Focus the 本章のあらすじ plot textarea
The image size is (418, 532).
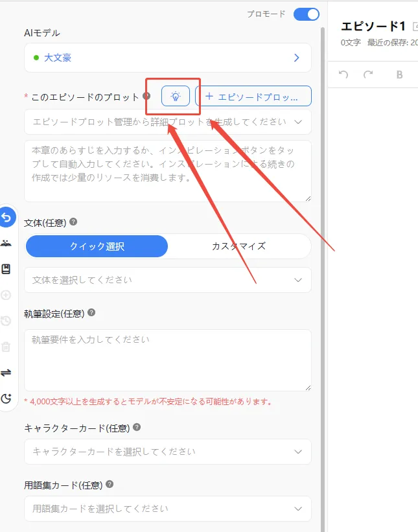tap(168, 171)
